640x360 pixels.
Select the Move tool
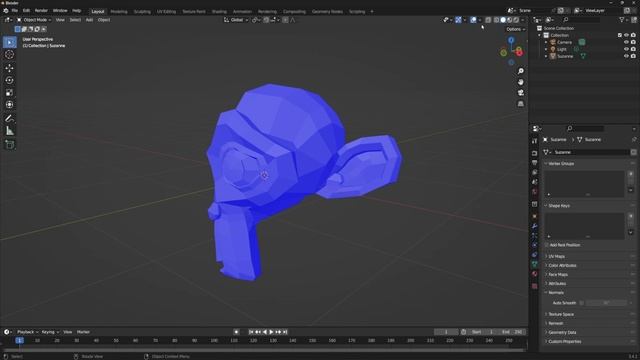[x=9, y=68]
